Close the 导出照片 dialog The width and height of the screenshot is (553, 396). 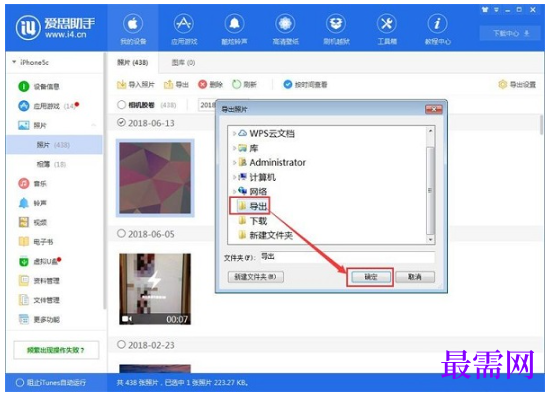pos(434,110)
